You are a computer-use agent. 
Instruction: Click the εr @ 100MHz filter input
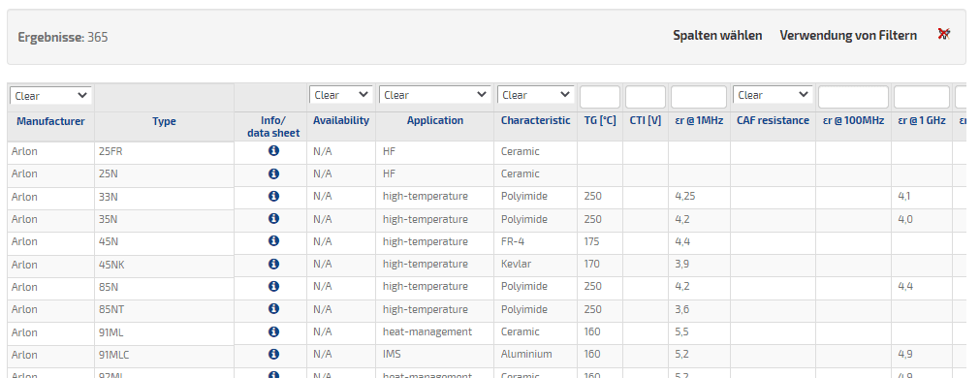coord(853,97)
